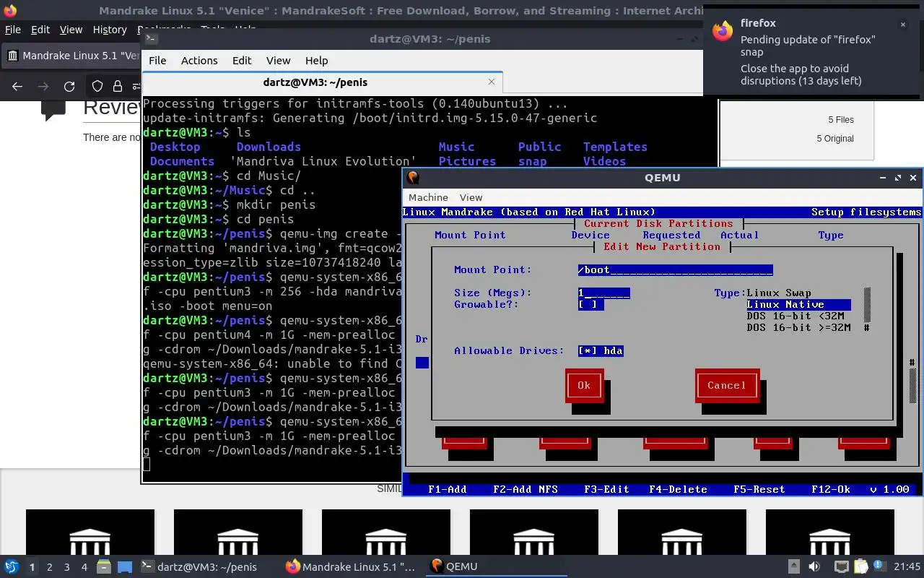Image resolution: width=924 pixels, height=578 pixels.
Task: Dismiss the Firefox snap update notification
Action: 902,24
